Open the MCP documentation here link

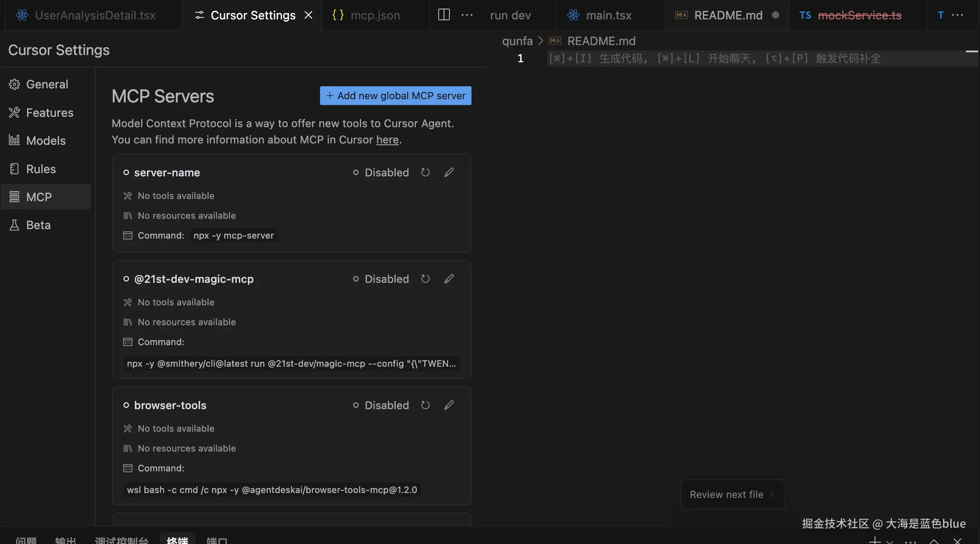(387, 140)
